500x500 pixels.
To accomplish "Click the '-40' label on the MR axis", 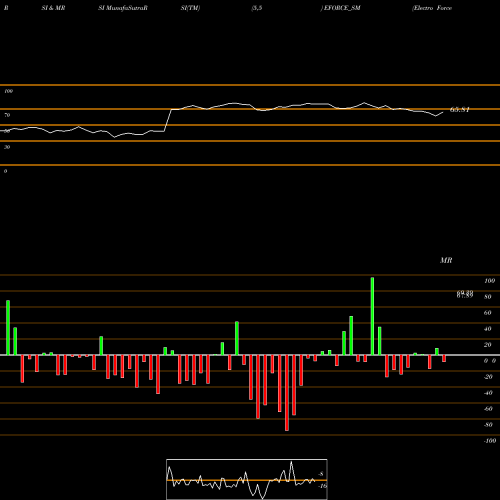I will (488, 393).
